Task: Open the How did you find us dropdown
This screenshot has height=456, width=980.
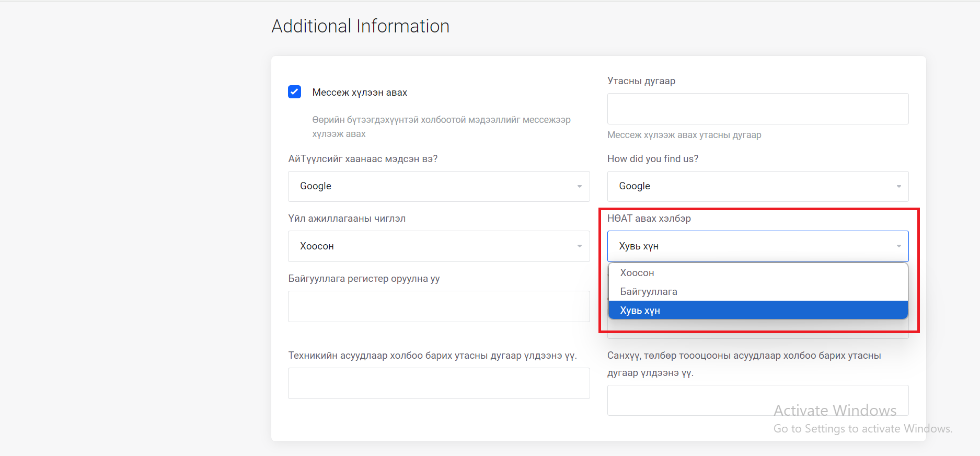Action: click(x=758, y=186)
